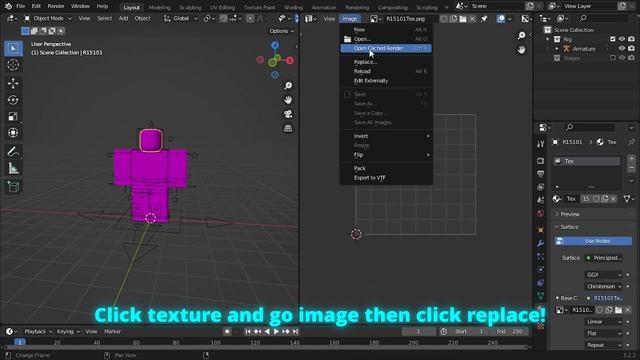This screenshot has height=360, width=640.
Task: Toggle auto keying record button
Action: click(x=227, y=331)
